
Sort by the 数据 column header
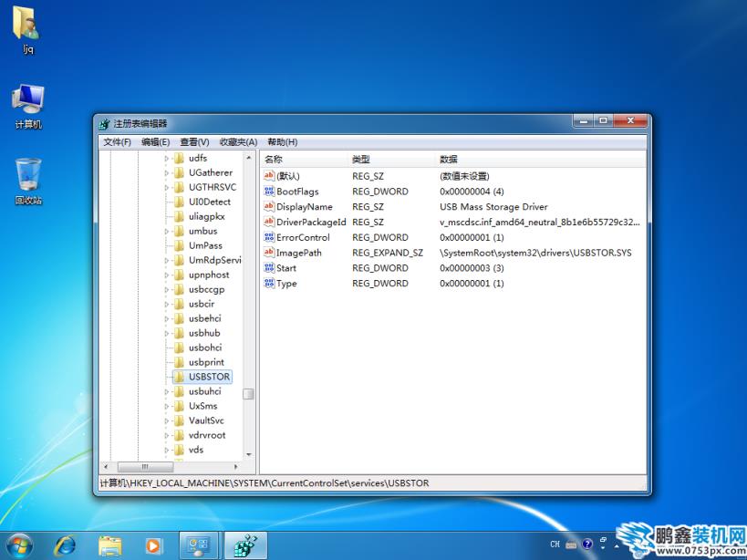tap(542, 159)
